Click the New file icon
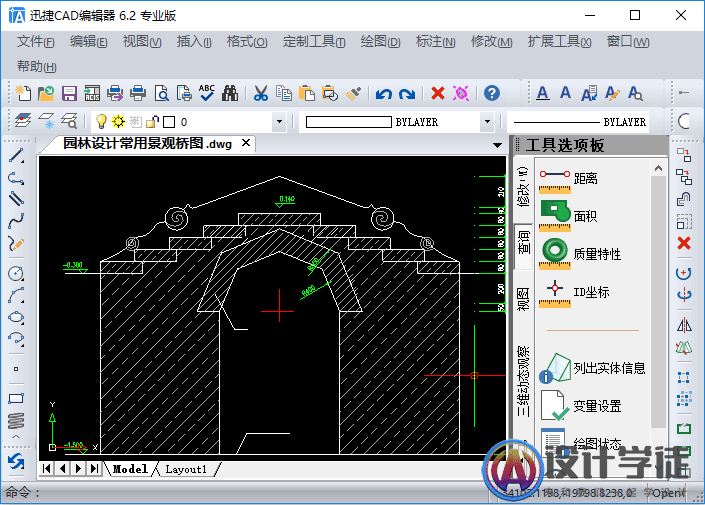The height and width of the screenshot is (505, 705). click(23, 93)
